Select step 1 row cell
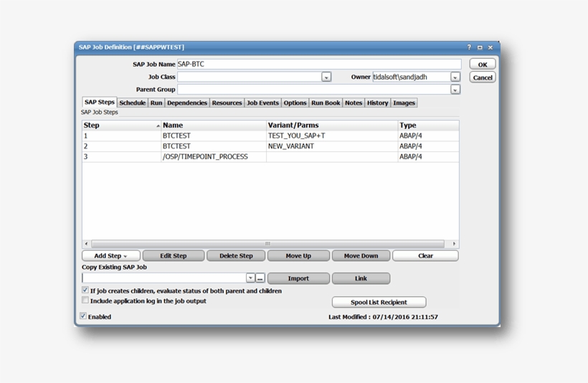 tap(122, 136)
